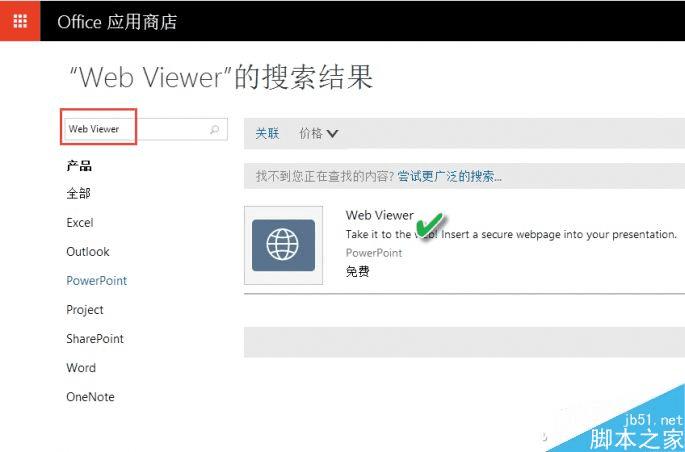Filter products by 全部
685x452 pixels.
[78, 193]
